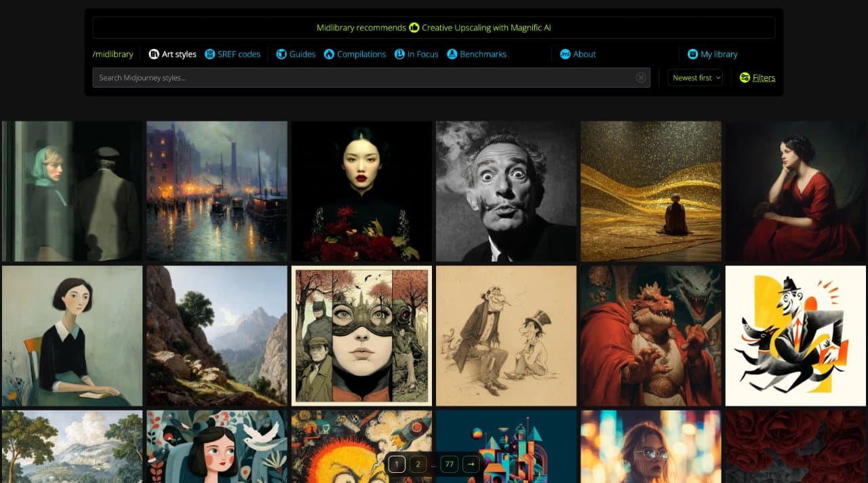Open masked face comic panel artwork
The image size is (868, 483).
(361, 336)
